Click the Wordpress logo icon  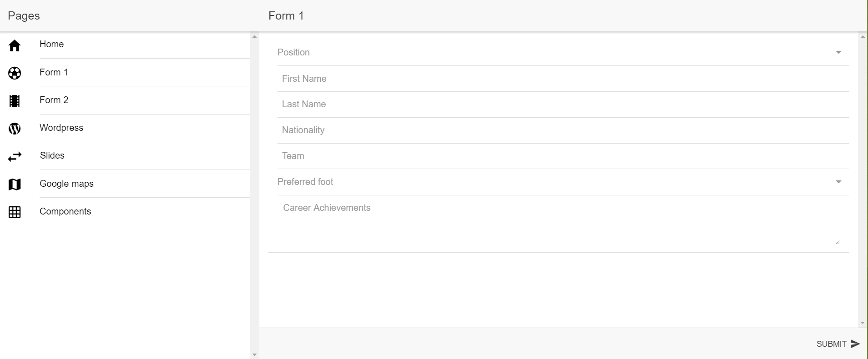pos(15,129)
